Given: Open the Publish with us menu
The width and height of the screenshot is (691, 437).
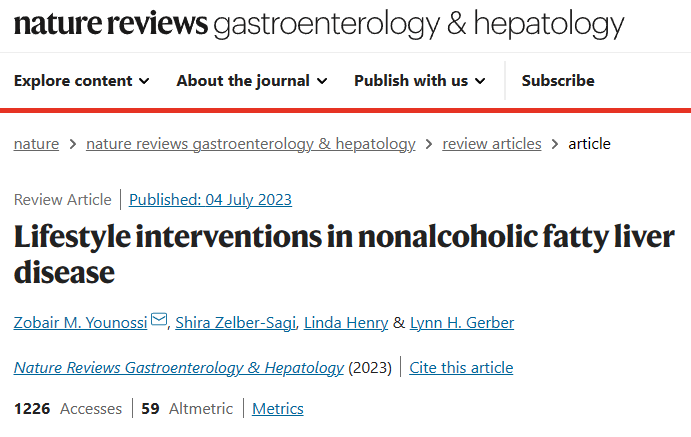Looking at the screenshot, I should [420, 81].
